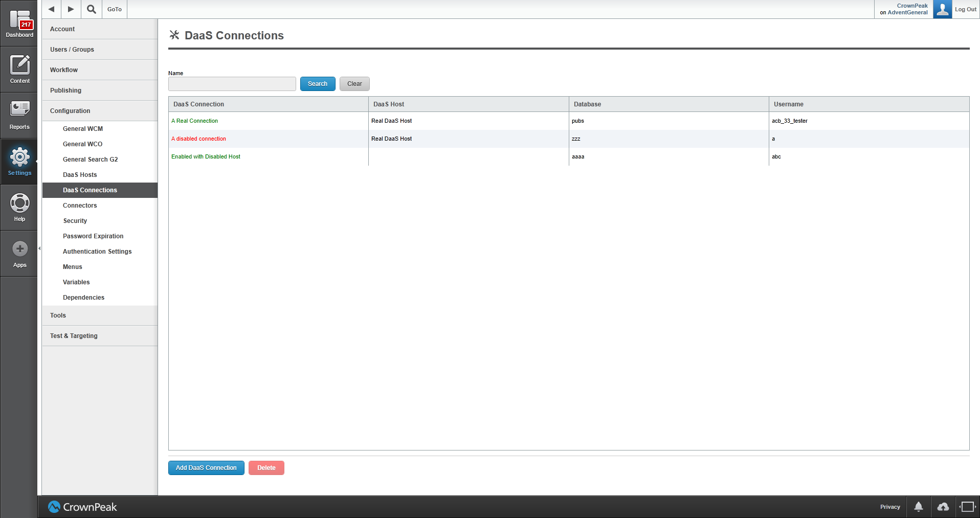Click the GoTo toolbar button
The image size is (980, 518).
click(x=115, y=9)
